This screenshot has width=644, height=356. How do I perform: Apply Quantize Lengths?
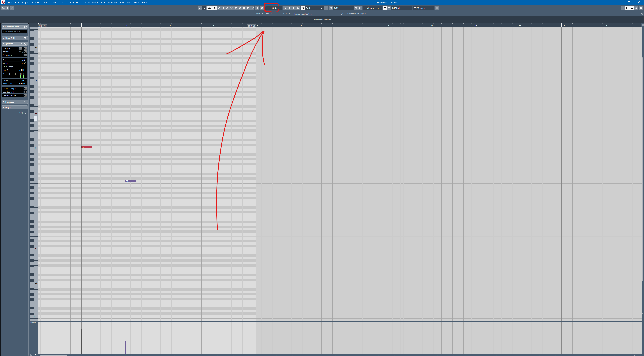(25, 89)
